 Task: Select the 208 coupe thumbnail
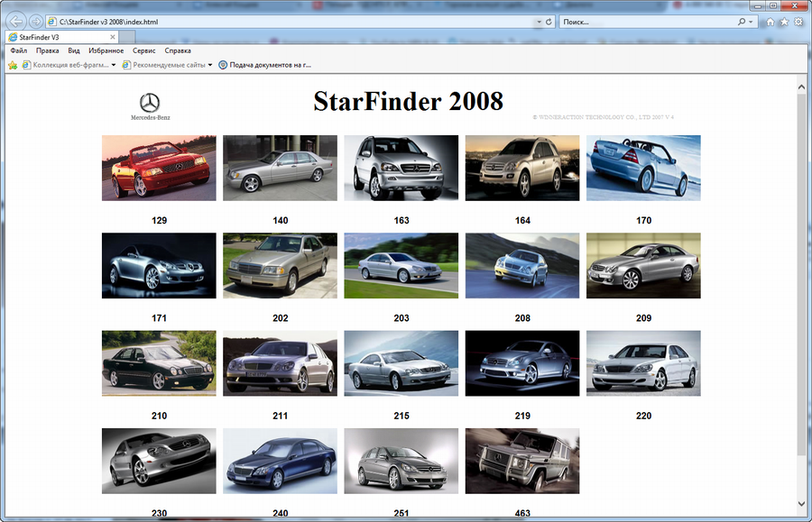[x=522, y=265]
